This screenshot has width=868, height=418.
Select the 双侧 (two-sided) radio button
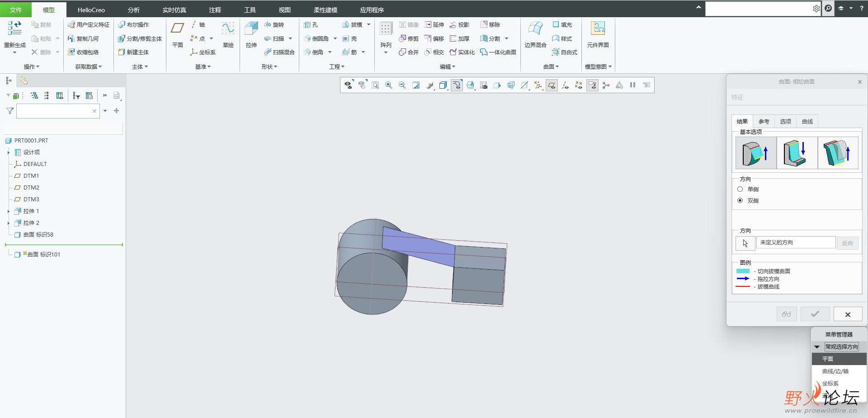click(740, 200)
